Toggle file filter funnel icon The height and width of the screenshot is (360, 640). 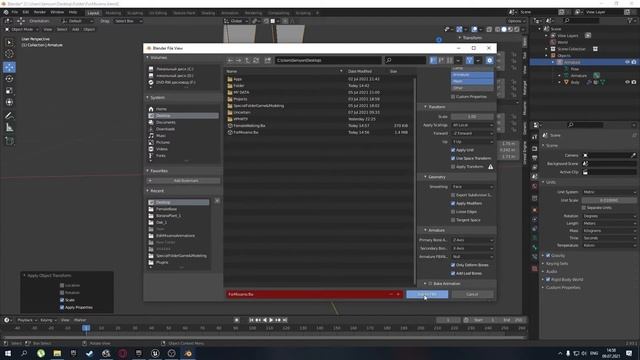click(x=469, y=60)
